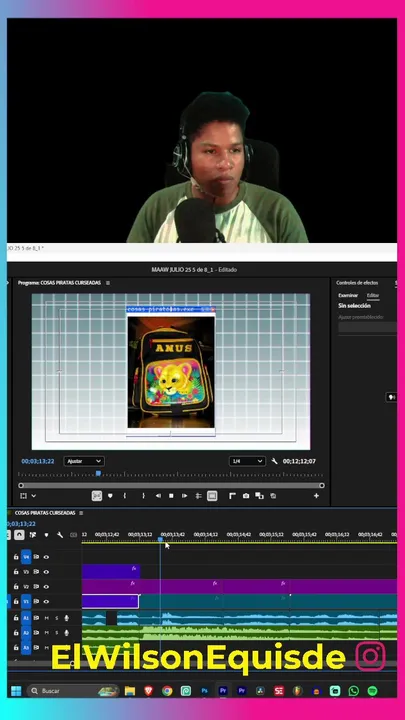
Task: Toggle V1 track targeting button
Action: 26,602
